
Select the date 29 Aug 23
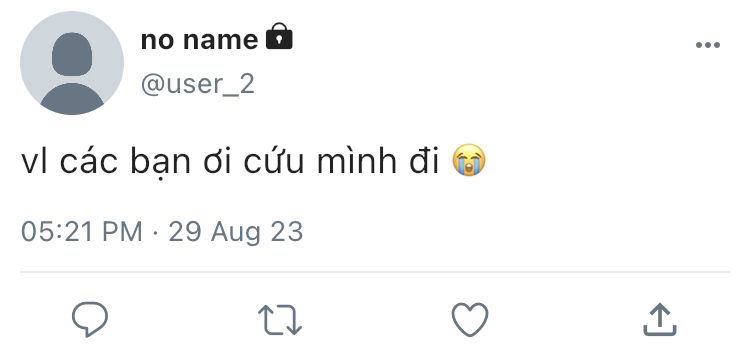236,231
